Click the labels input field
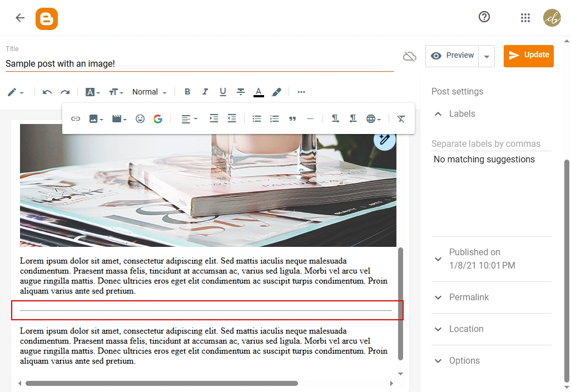 click(x=491, y=144)
